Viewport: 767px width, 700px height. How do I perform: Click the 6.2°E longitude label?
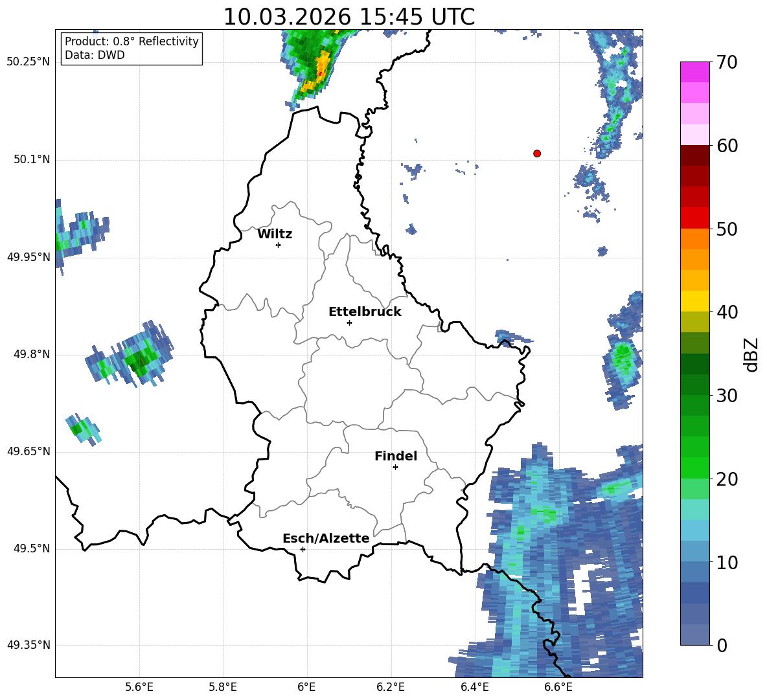point(391,687)
